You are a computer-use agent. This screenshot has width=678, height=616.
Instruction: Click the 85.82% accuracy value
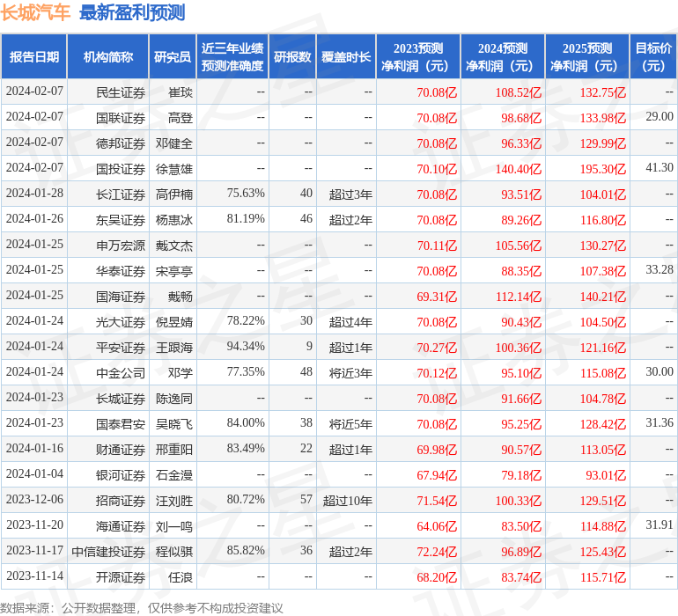246,550
